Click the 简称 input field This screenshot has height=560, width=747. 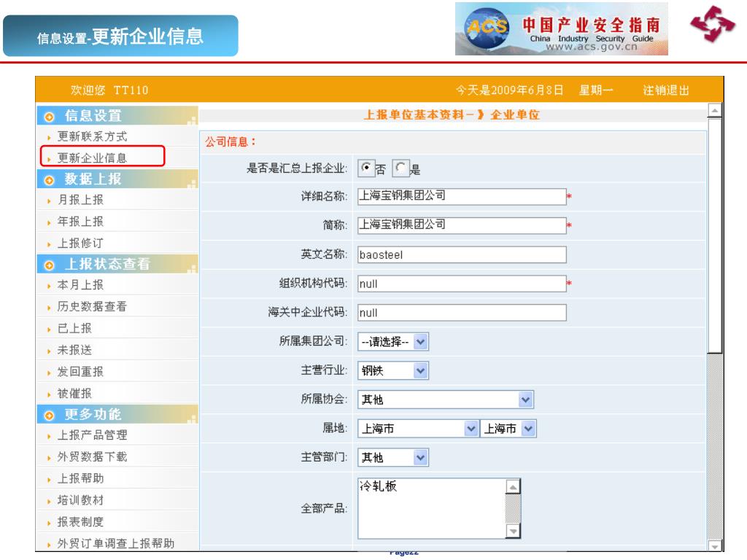click(x=462, y=225)
